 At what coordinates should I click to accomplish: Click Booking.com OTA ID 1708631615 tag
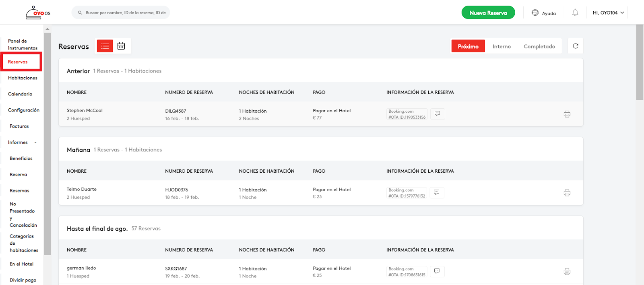pos(407,272)
